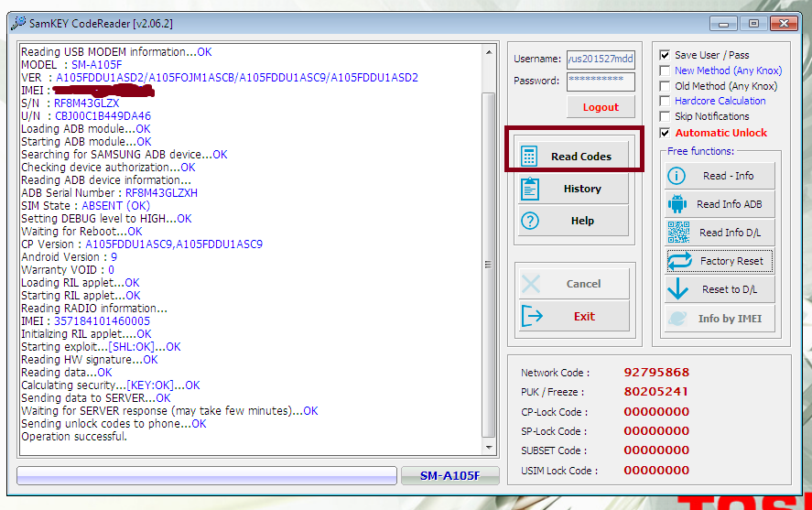
Task: Click the 'Sending unlock codes to phone' line
Action: (x=114, y=424)
